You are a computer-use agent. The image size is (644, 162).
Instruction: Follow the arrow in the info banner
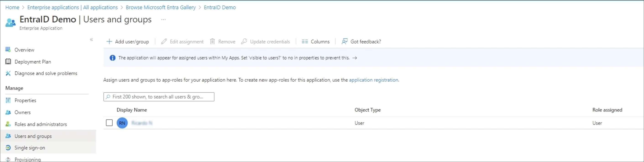coord(354,58)
